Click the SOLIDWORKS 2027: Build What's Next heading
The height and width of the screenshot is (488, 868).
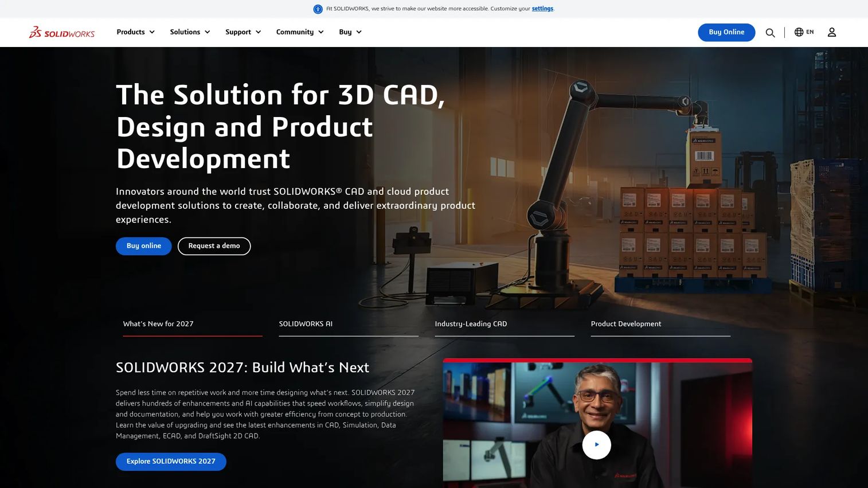[x=243, y=368]
